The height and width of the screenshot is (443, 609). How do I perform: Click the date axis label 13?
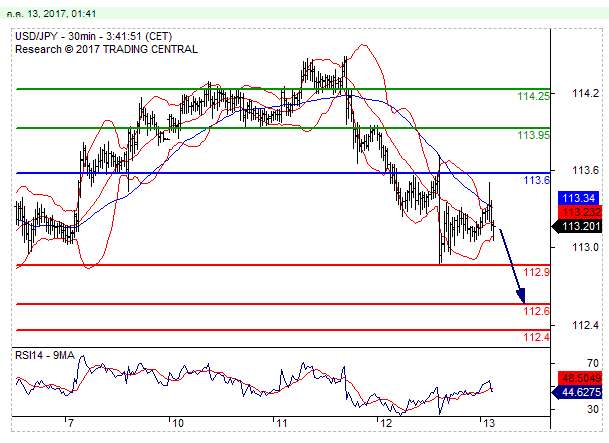click(489, 423)
